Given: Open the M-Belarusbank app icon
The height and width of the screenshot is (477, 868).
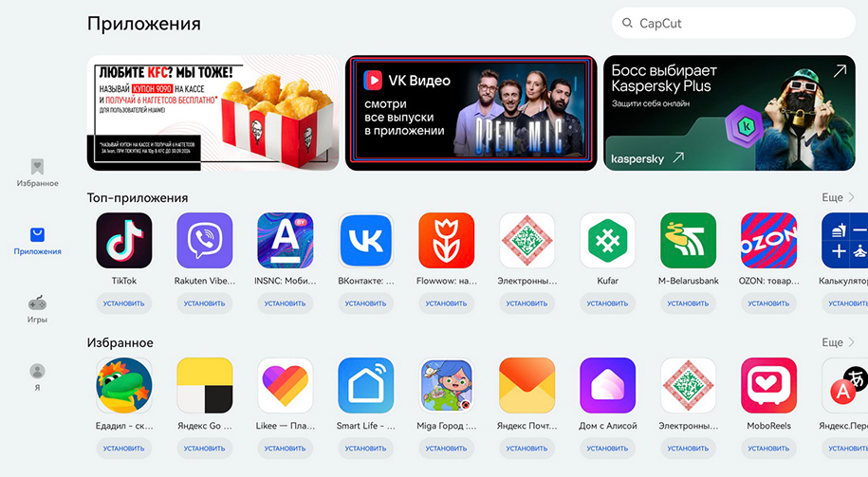Looking at the screenshot, I should click(x=688, y=241).
